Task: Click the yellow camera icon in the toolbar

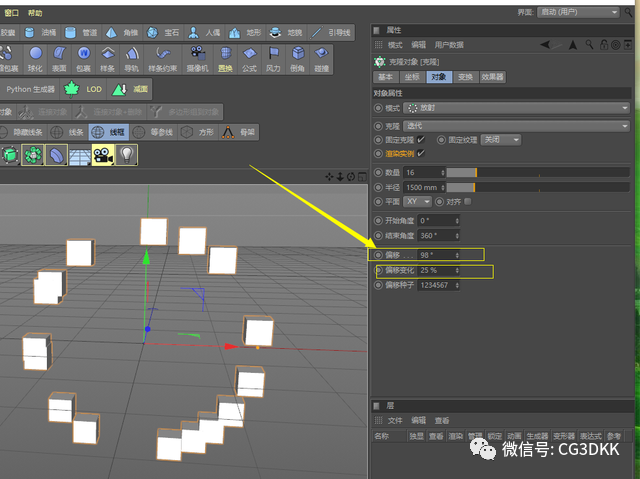Action: pyautogui.click(x=103, y=155)
